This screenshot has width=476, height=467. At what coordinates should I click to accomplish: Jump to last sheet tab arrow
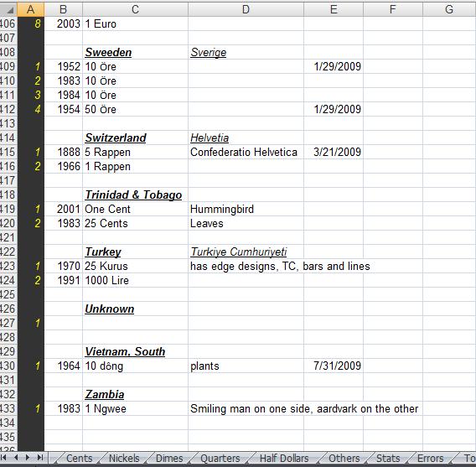pyautogui.click(x=39, y=458)
